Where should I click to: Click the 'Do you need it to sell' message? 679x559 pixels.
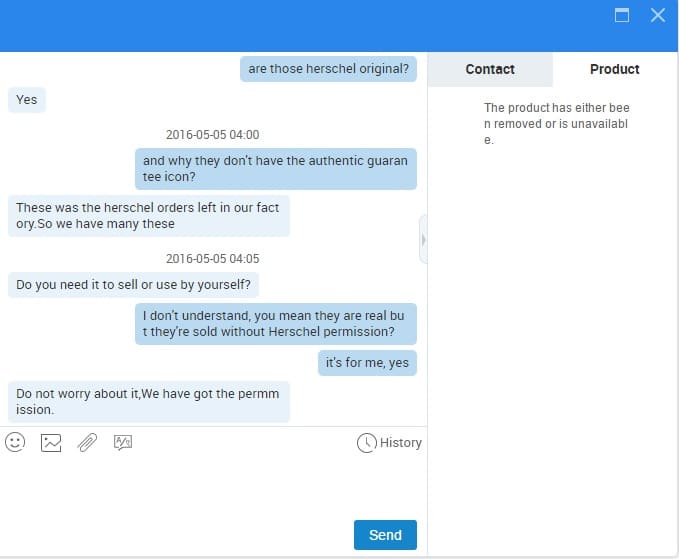click(x=133, y=285)
